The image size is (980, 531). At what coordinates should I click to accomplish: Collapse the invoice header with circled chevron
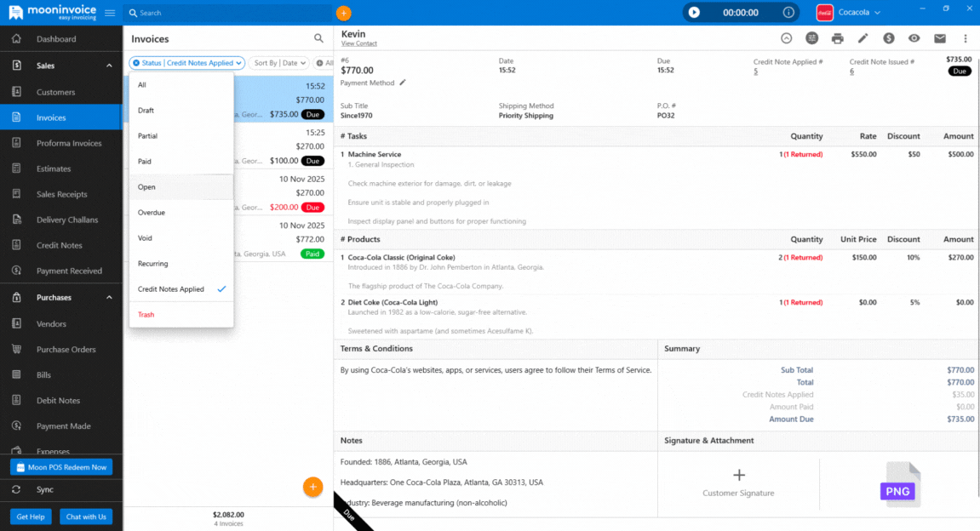[x=788, y=38]
